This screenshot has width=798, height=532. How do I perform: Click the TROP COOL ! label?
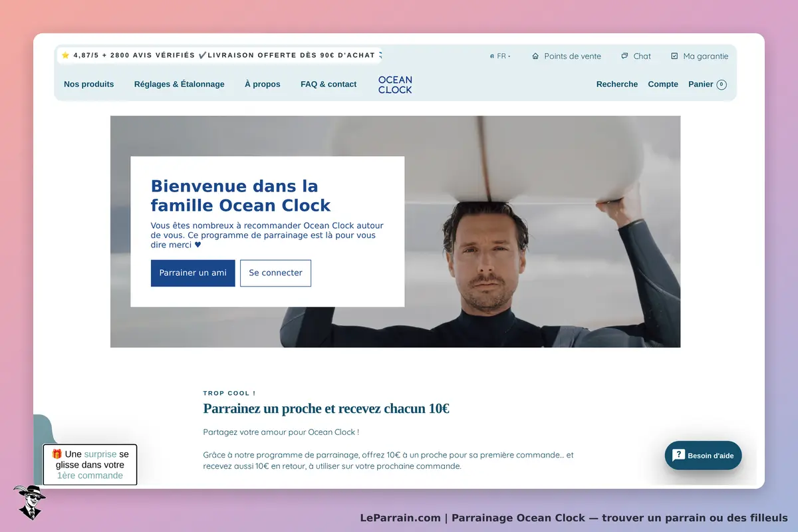(229, 393)
